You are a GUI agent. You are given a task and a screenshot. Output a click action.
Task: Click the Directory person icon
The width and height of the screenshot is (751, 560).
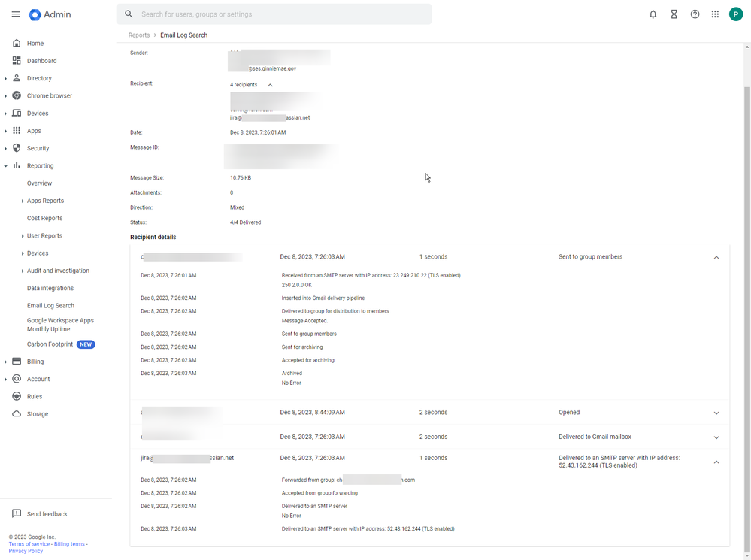point(17,78)
